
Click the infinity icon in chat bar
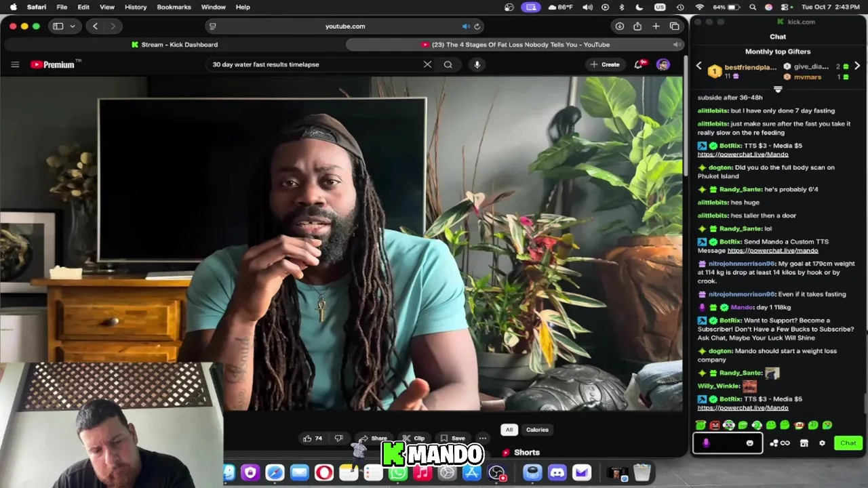click(785, 443)
